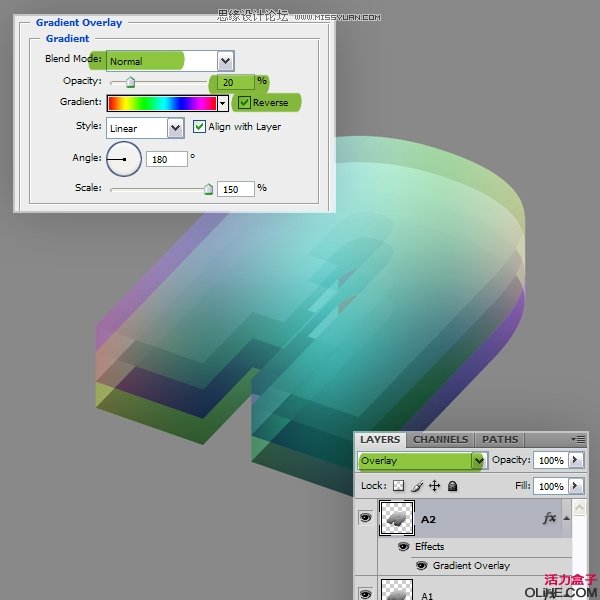Click the A2 layer name

coord(428,519)
